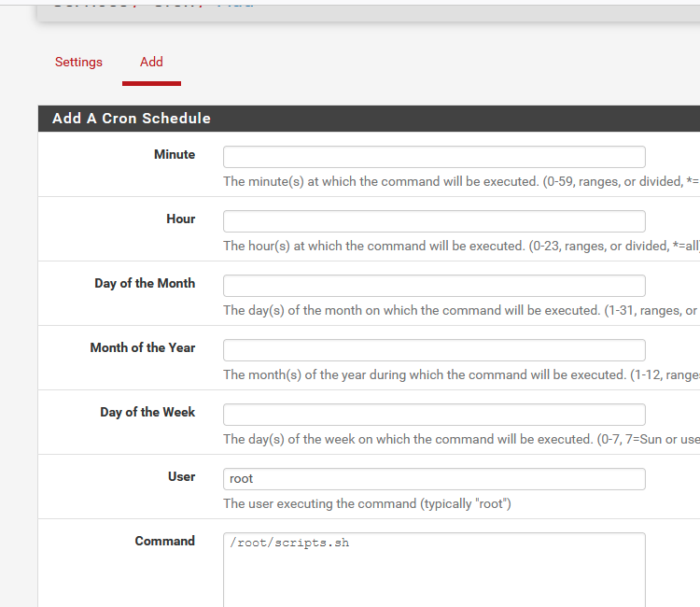This screenshot has width=700, height=607.
Task: Click the 'user executing the command' help text
Action: coord(367,504)
